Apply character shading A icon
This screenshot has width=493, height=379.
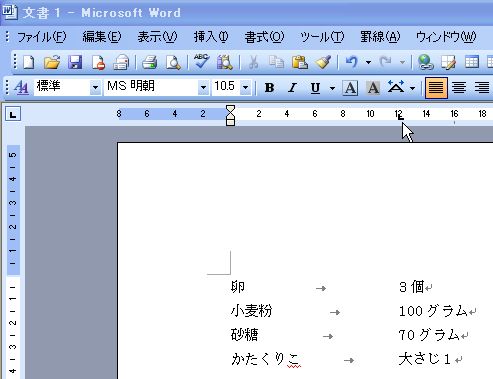point(373,88)
